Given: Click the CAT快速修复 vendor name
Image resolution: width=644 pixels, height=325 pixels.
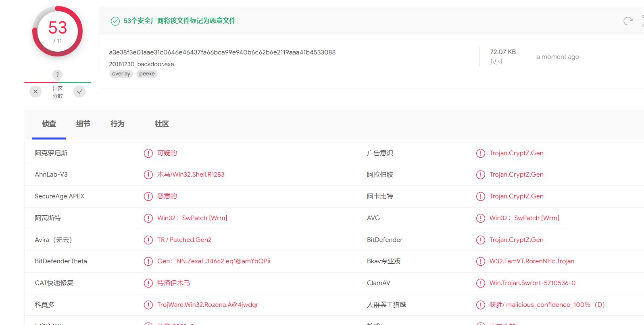Looking at the screenshot, I should point(54,283).
